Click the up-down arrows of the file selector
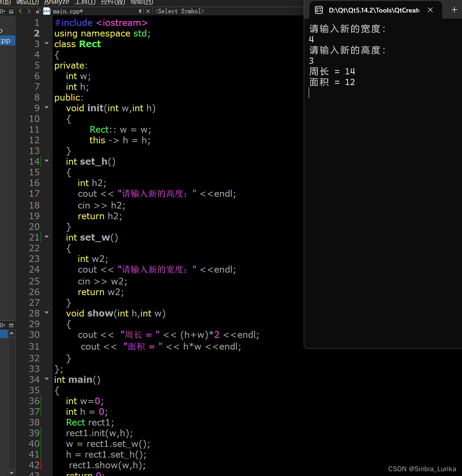The image size is (462, 476). [x=140, y=11]
